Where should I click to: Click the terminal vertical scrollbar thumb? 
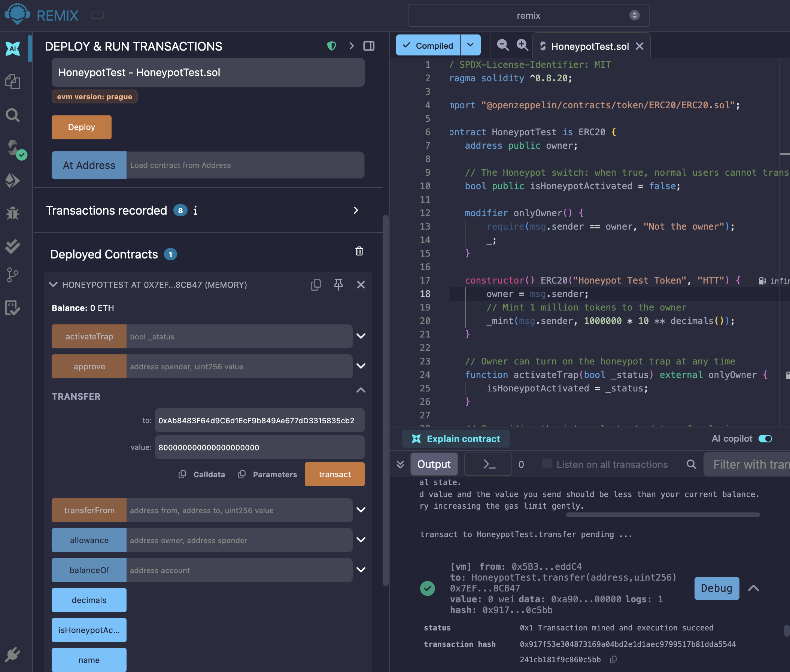pos(787,630)
